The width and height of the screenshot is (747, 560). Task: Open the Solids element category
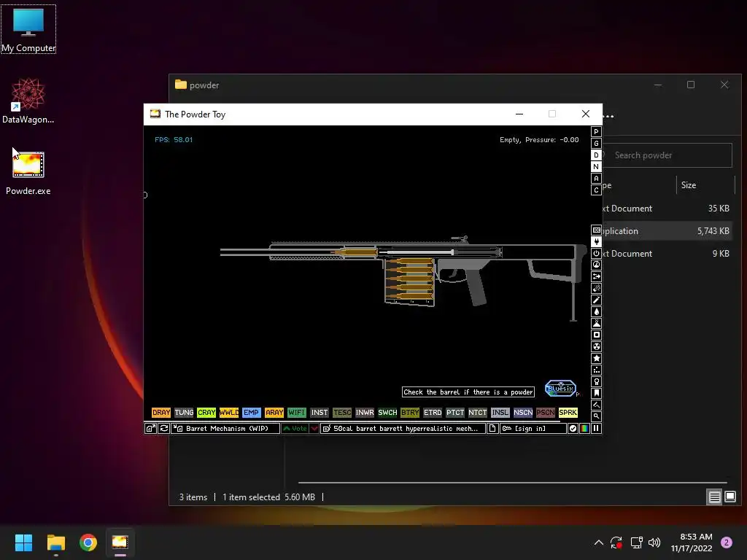click(596, 335)
